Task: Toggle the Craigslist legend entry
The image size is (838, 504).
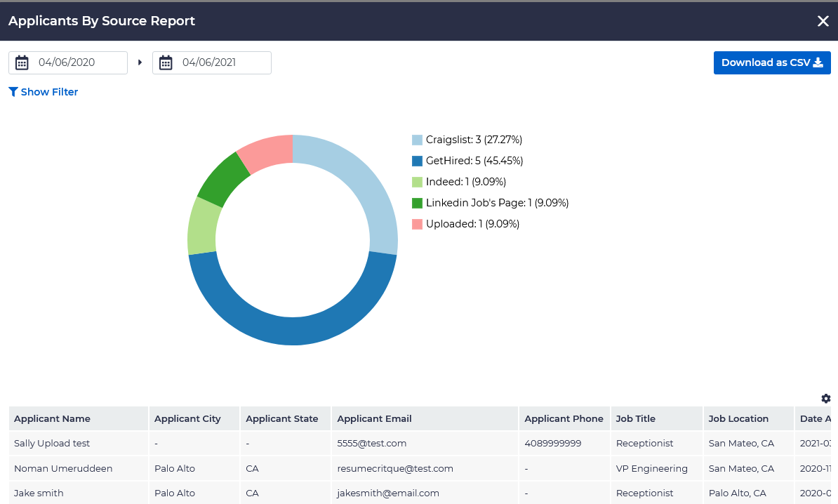Action: coord(474,140)
